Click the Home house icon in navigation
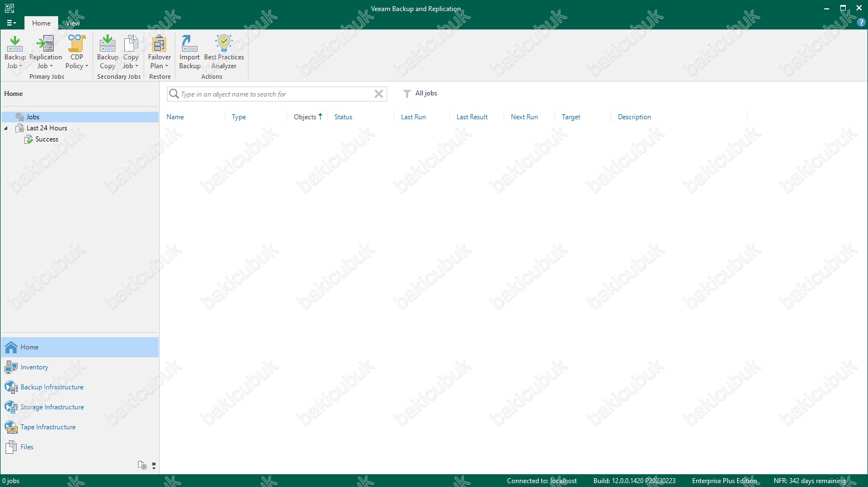Image resolution: width=868 pixels, height=487 pixels. pos(11,347)
